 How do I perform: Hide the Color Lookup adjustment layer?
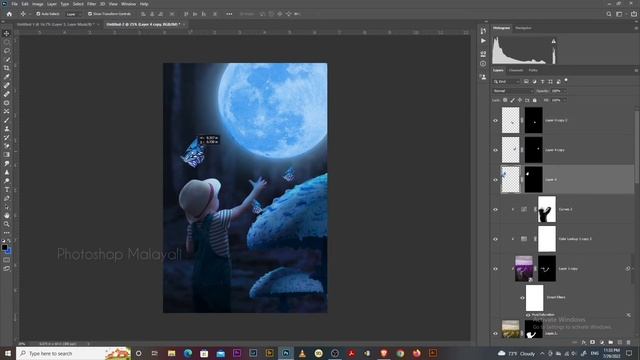click(x=496, y=239)
